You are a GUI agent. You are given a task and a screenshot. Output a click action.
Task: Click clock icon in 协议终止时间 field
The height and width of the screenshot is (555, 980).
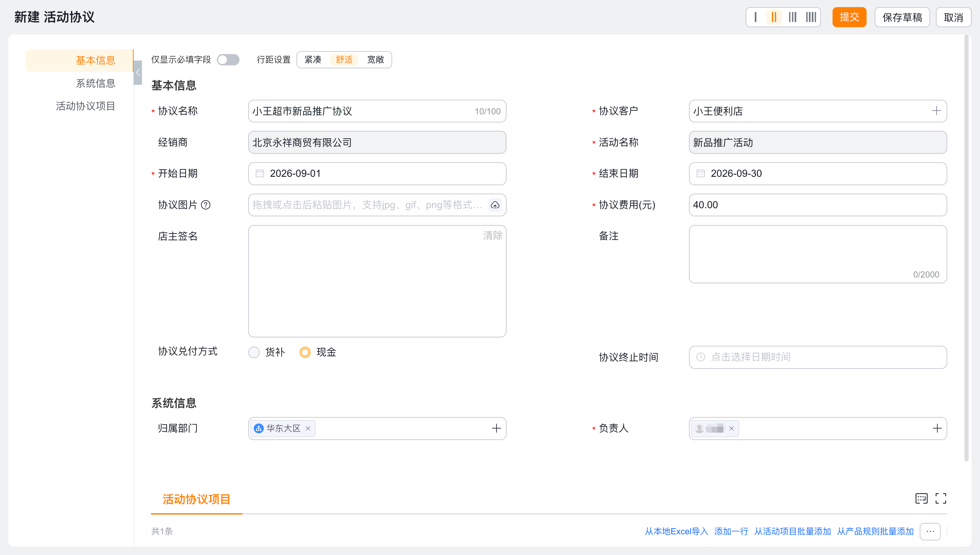701,357
